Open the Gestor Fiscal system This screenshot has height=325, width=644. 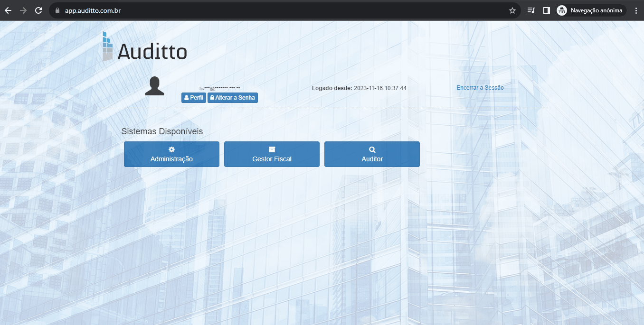click(x=272, y=154)
